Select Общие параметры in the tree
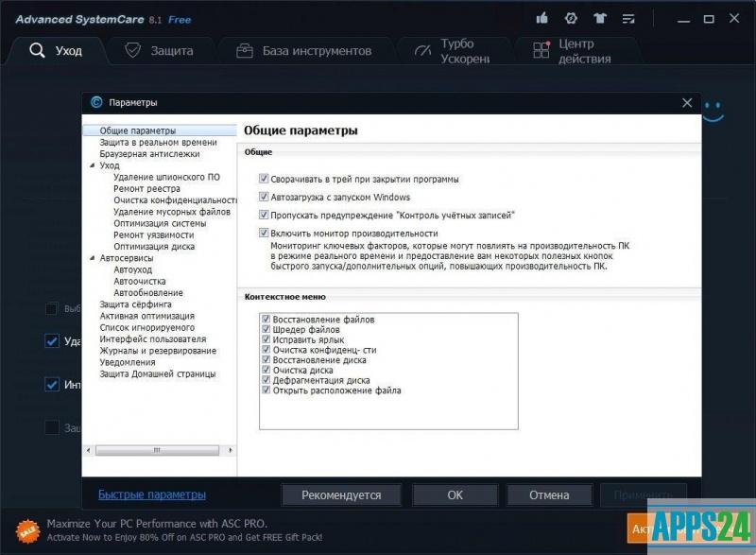The height and width of the screenshot is (555, 756). (138, 130)
